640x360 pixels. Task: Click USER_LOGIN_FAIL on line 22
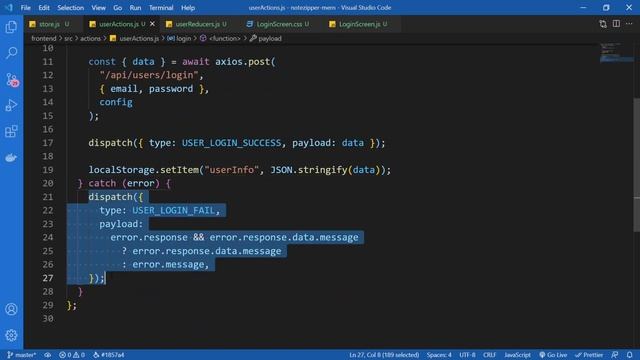[x=173, y=210]
